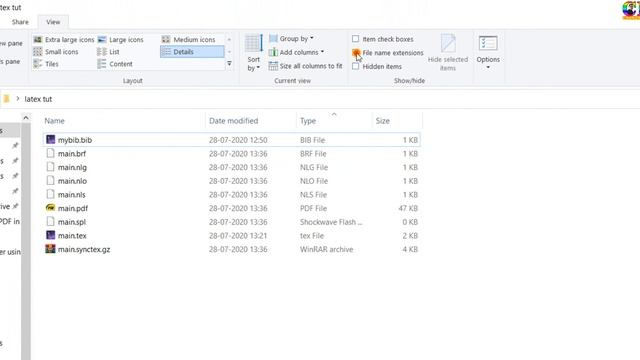This screenshot has width=640, height=360.
Task: Click the Shockwave Flash type cell
Action: 331,222
